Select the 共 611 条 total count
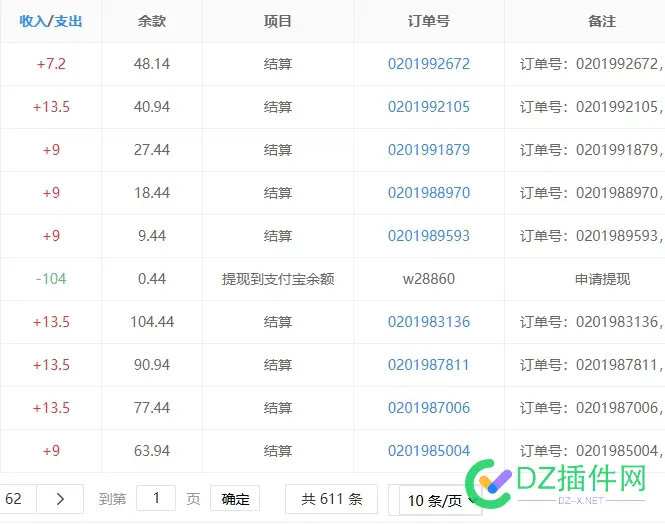665x524 pixels. point(332,499)
